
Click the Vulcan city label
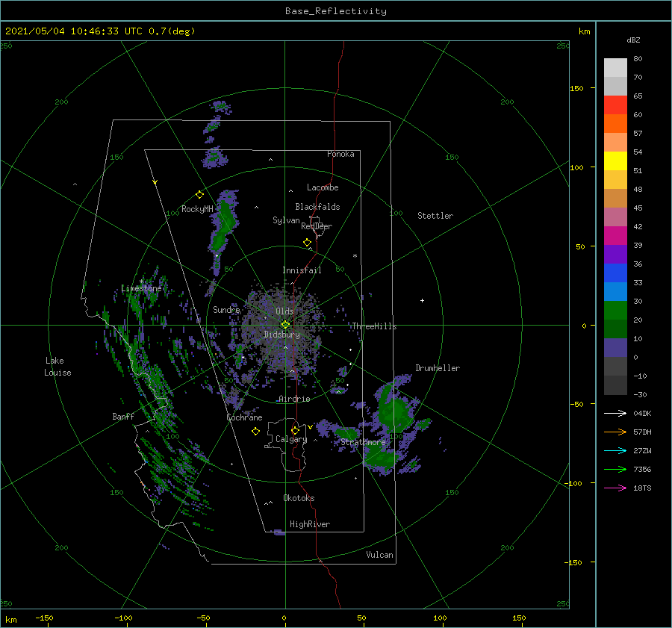click(380, 555)
